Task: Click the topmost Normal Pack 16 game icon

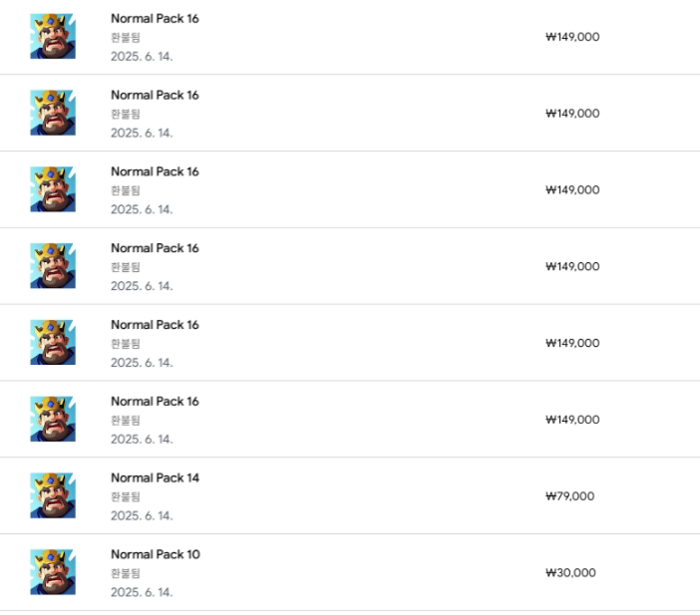Action: pyautogui.click(x=52, y=37)
